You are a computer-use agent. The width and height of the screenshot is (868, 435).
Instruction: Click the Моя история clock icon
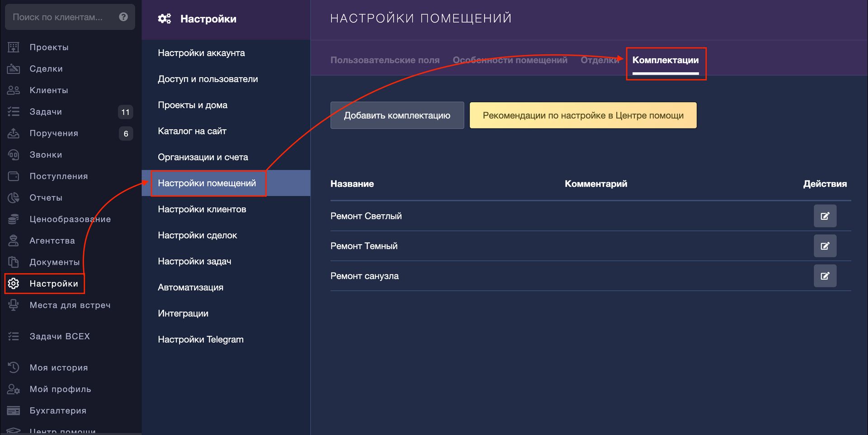click(x=14, y=368)
